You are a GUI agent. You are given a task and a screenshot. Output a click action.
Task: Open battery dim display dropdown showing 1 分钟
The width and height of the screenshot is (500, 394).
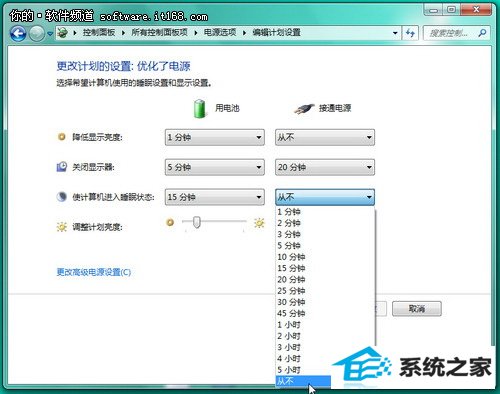click(215, 137)
